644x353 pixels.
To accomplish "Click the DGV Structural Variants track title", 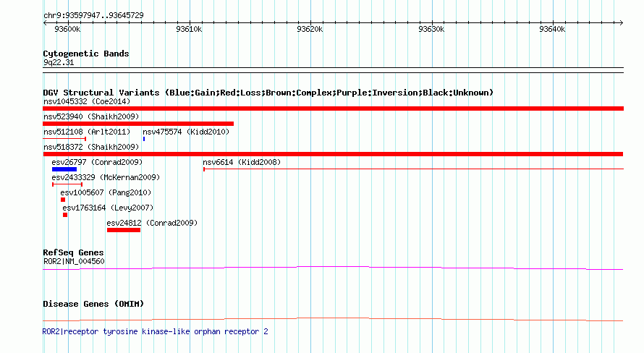I will (268, 93).
